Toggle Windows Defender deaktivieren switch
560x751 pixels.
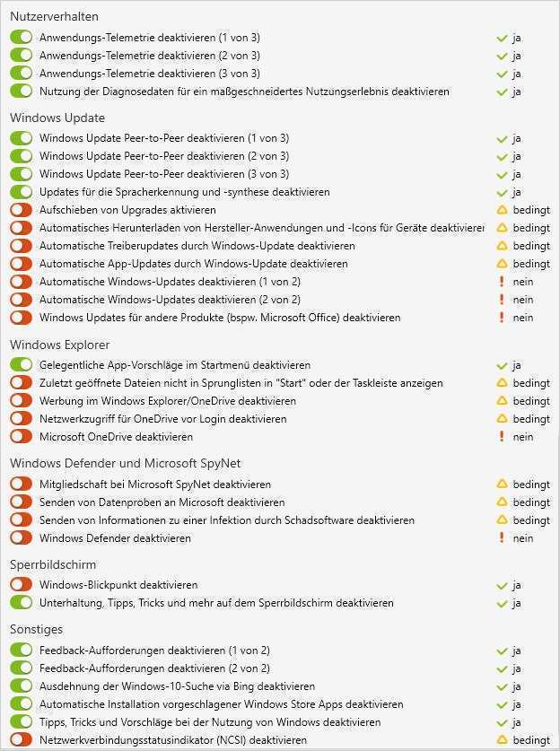[x=22, y=538]
